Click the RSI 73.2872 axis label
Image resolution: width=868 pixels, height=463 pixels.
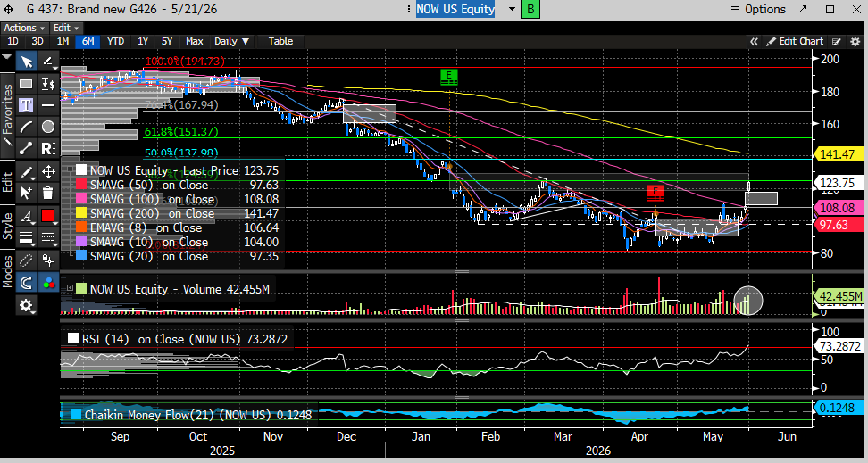pyautogui.click(x=840, y=347)
